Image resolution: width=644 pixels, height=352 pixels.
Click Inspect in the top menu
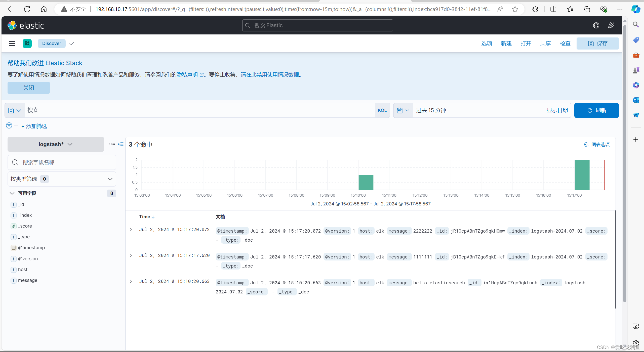click(x=565, y=43)
